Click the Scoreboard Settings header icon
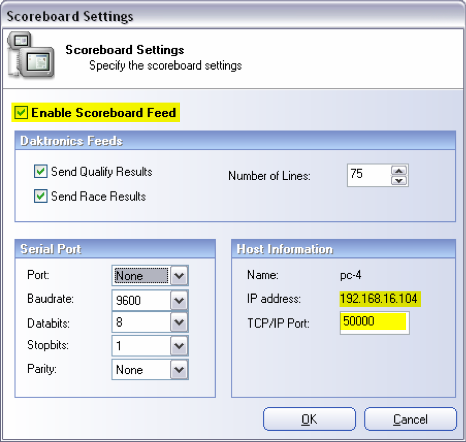Image resolution: width=466 pixels, height=442 pixels. pos(31,55)
